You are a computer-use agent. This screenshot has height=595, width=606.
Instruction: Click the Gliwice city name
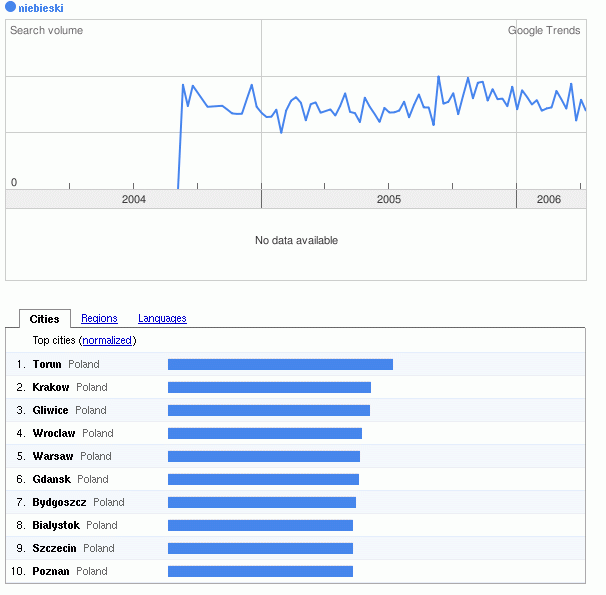pyautogui.click(x=51, y=411)
